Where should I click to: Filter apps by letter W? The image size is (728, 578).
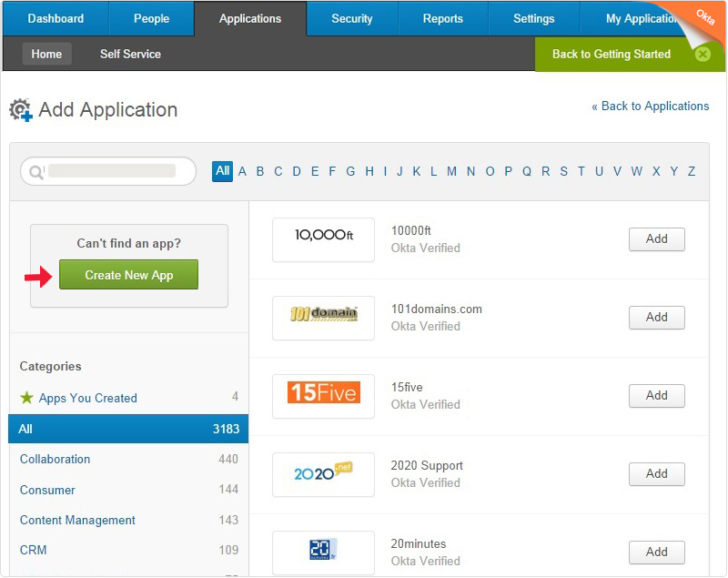pos(636,172)
